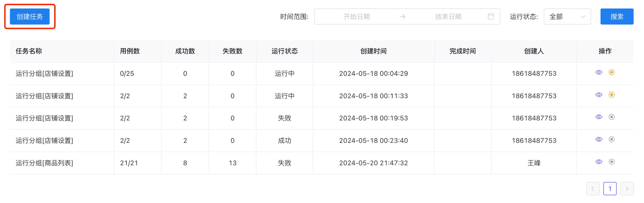Click the 开始日期 input field
This screenshot has height=203, width=644.
[356, 17]
